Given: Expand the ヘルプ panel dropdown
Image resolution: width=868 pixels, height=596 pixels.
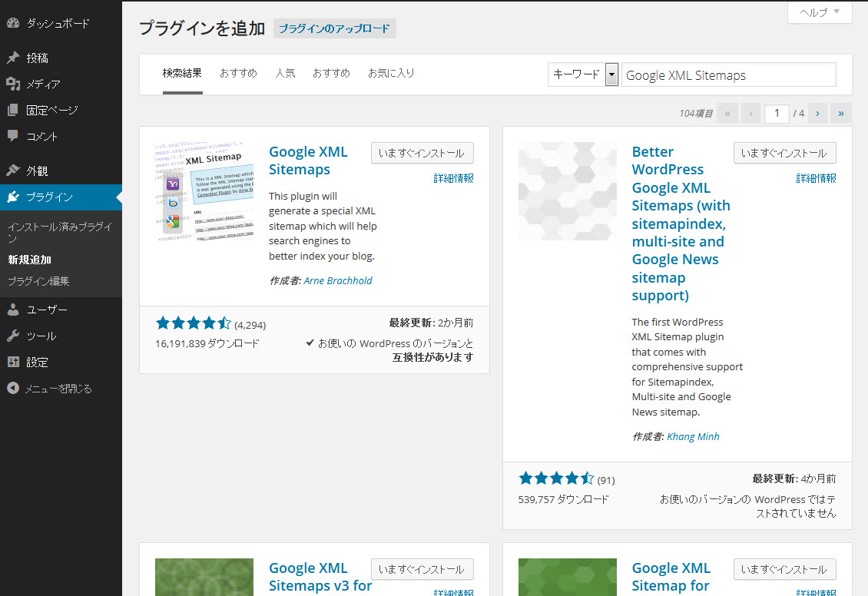Looking at the screenshot, I should pyautogui.click(x=820, y=12).
